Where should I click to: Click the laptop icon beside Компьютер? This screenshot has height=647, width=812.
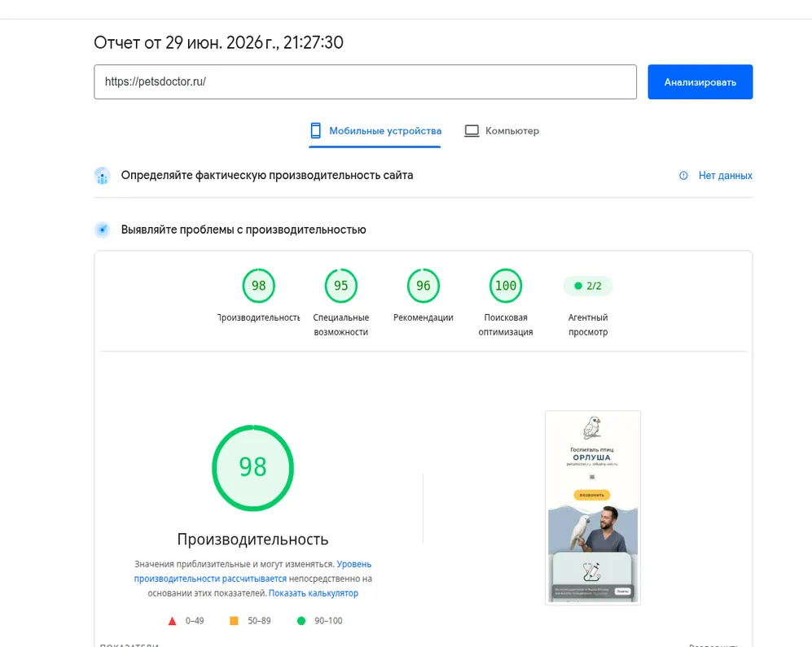[472, 131]
